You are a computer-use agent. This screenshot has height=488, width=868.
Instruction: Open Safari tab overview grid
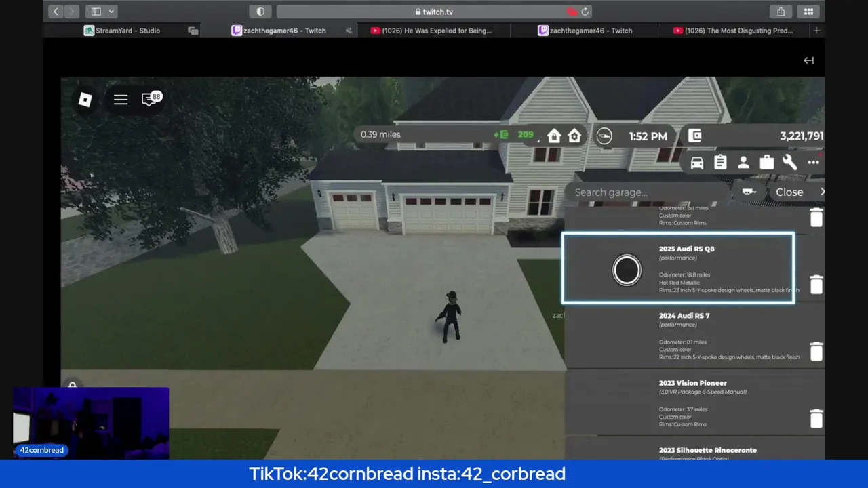(x=808, y=12)
